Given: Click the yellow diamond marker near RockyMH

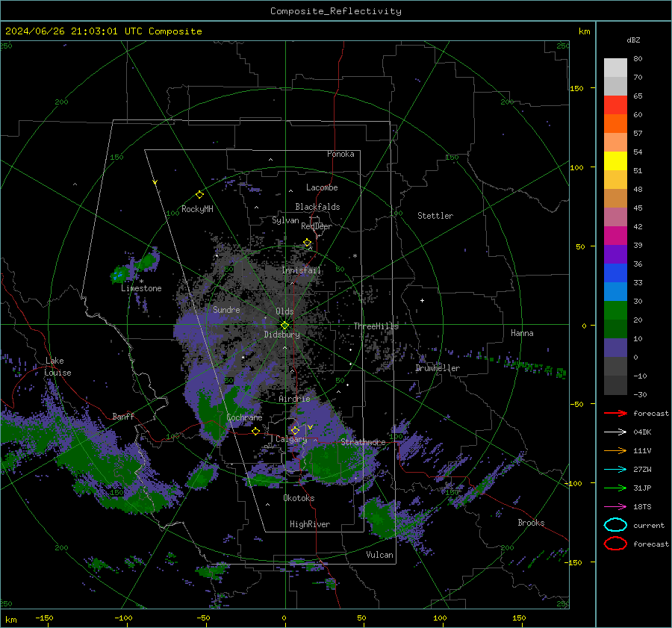Looking at the screenshot, I should (199, 195).
